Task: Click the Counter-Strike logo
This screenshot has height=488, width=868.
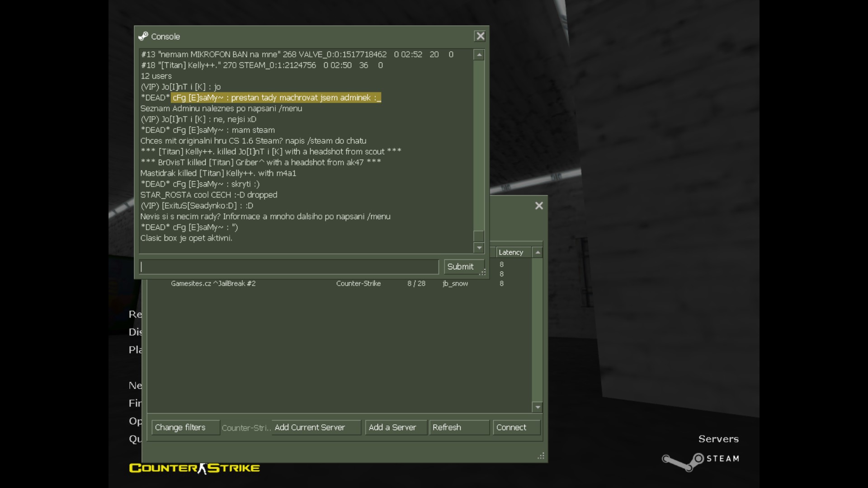Action: tap(194, 468)
